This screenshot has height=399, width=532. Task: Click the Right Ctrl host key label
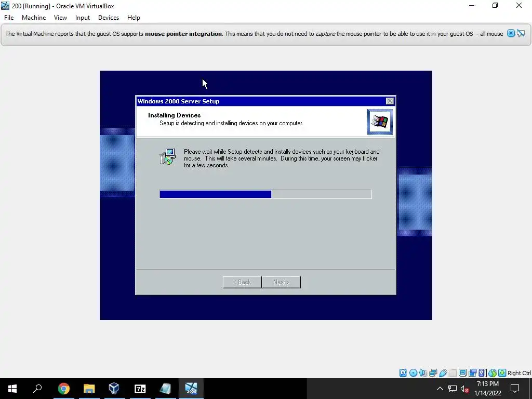(519, 373)
